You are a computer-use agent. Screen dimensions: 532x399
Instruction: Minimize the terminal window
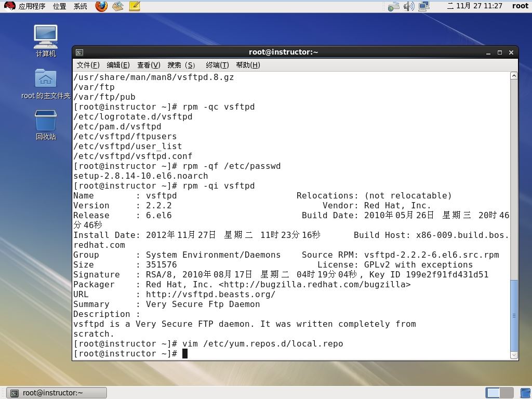(488, 52)
